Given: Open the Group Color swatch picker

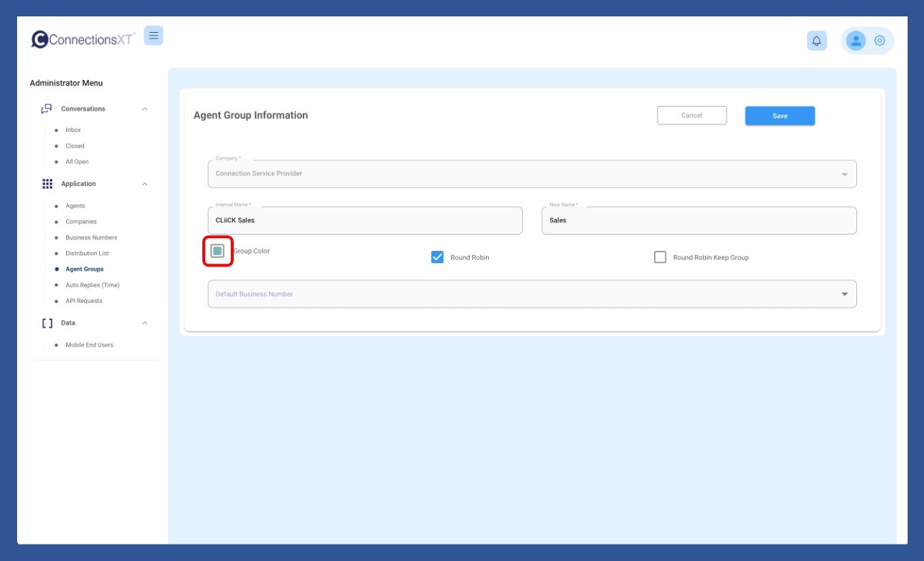Looking at the screenshot, I should pyautogui.click(x=218, y=251).
